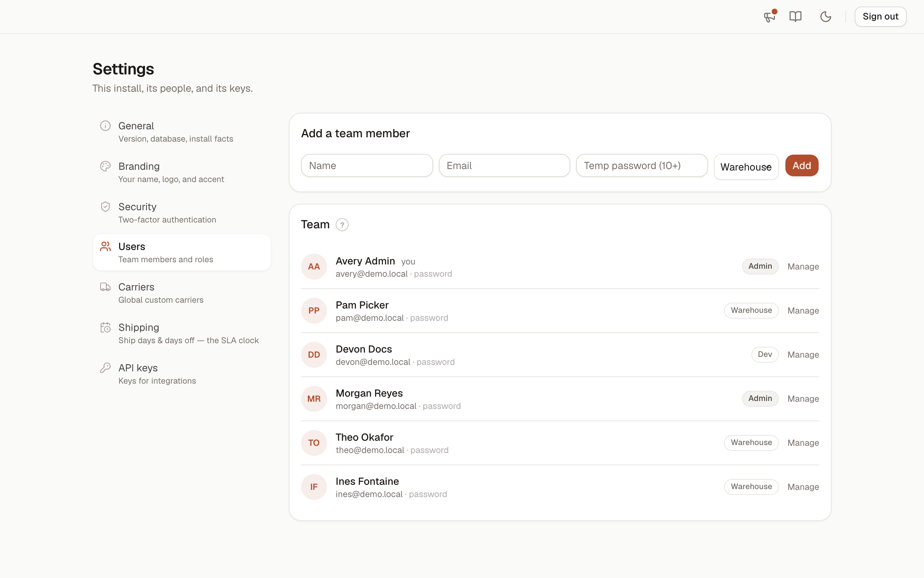Click Morgan Reyes' Admin role badge
Viewport: 924px width, 578px height.
(760, 399)
